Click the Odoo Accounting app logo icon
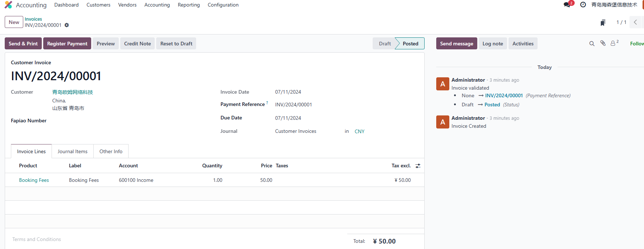644x249 pixels. tap(8, 5)
